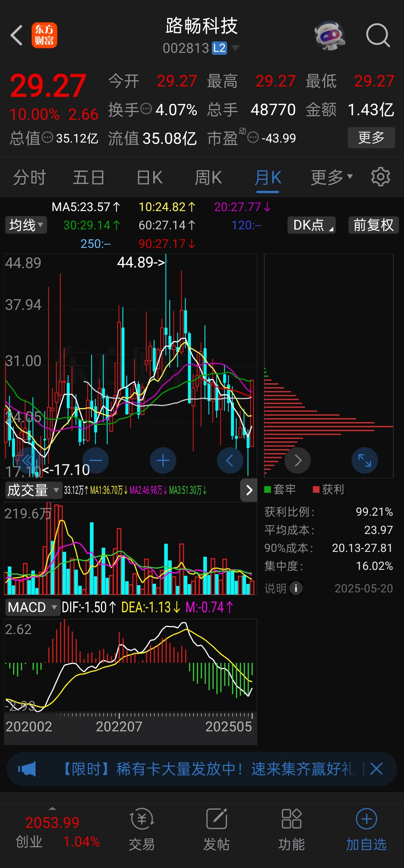The image size is (404, 868).
Task: Zoom out chart with minus button
Action: tap(95, 460)
